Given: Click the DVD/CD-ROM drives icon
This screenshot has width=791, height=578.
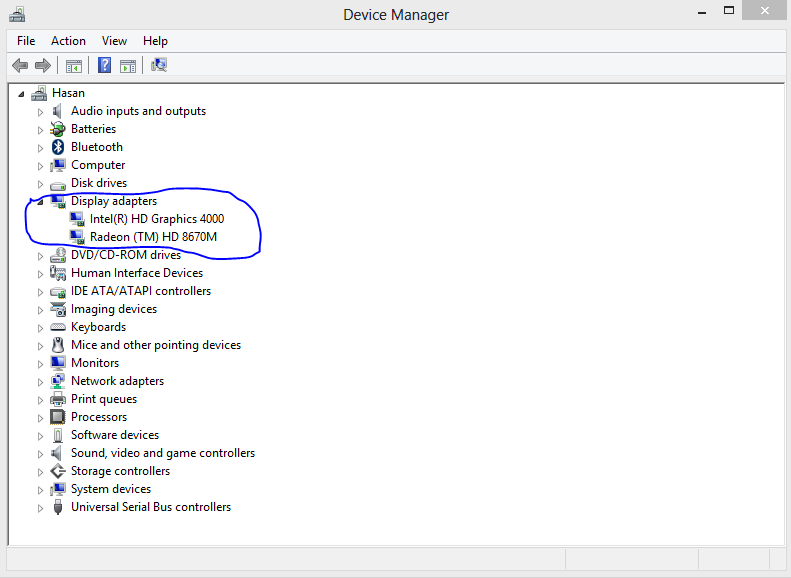Looking at the screenshot, I should tap(58, 255).
